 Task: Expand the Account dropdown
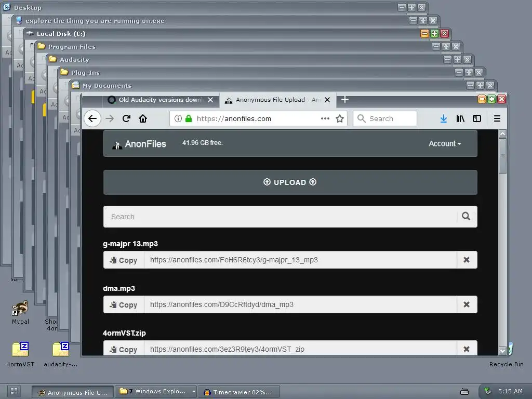(x=445, y=143)
